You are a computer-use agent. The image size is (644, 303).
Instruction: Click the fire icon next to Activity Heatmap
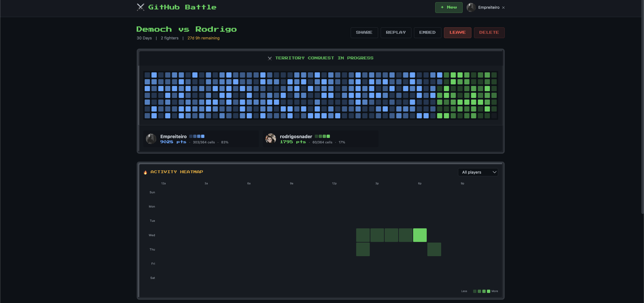[145, 172]
